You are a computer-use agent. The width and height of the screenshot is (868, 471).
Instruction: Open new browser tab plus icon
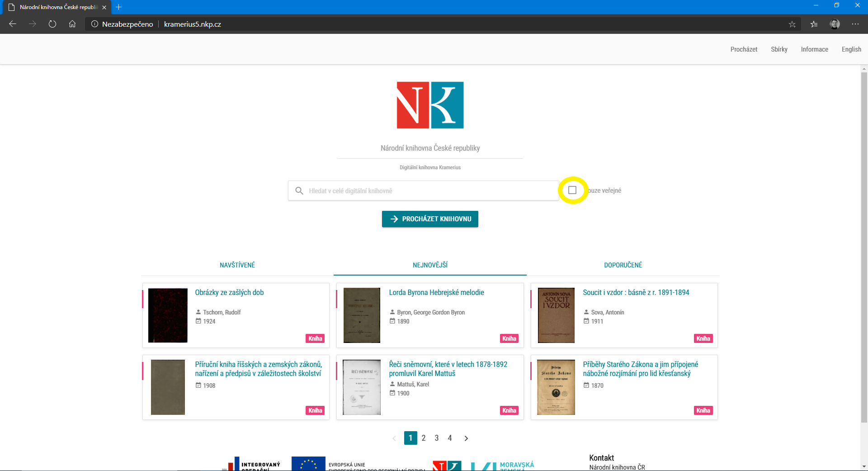(119, 7)
